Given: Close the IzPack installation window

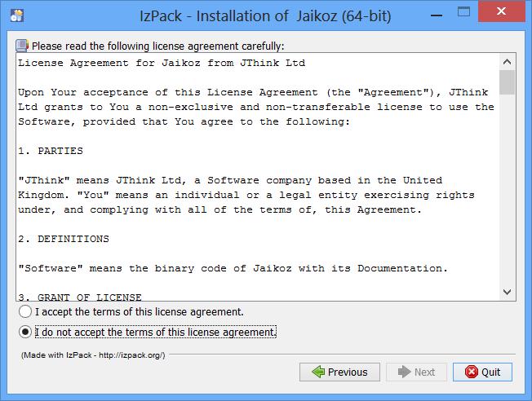Looking at the screenshot, I should click(502, 11).
